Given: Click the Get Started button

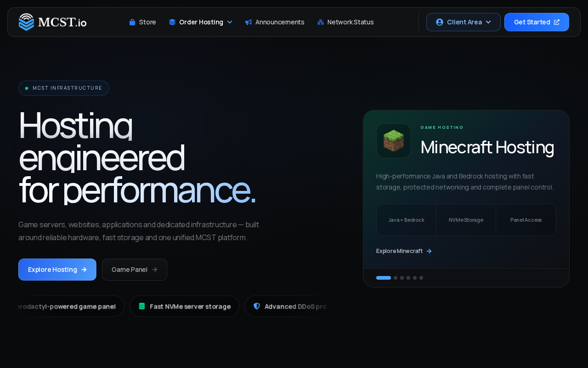Looking at the screenshot, I should 537,22.
